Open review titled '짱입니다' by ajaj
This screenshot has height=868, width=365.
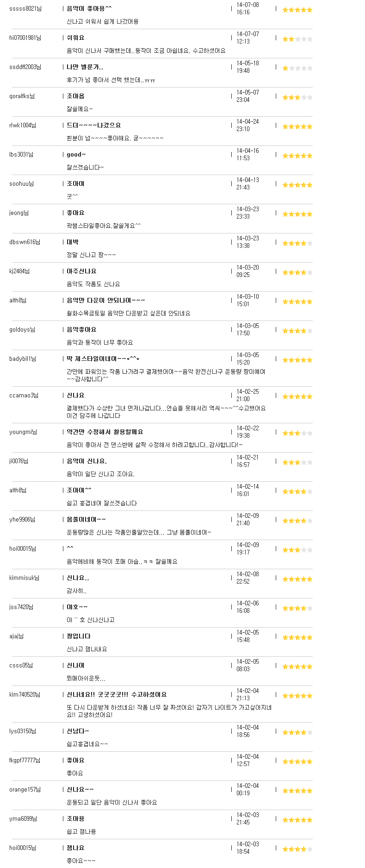pyautogui.click(x=79, y=636)
